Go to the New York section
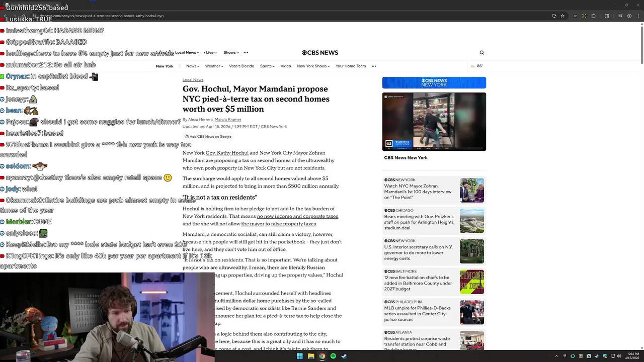 coord(165,66)
